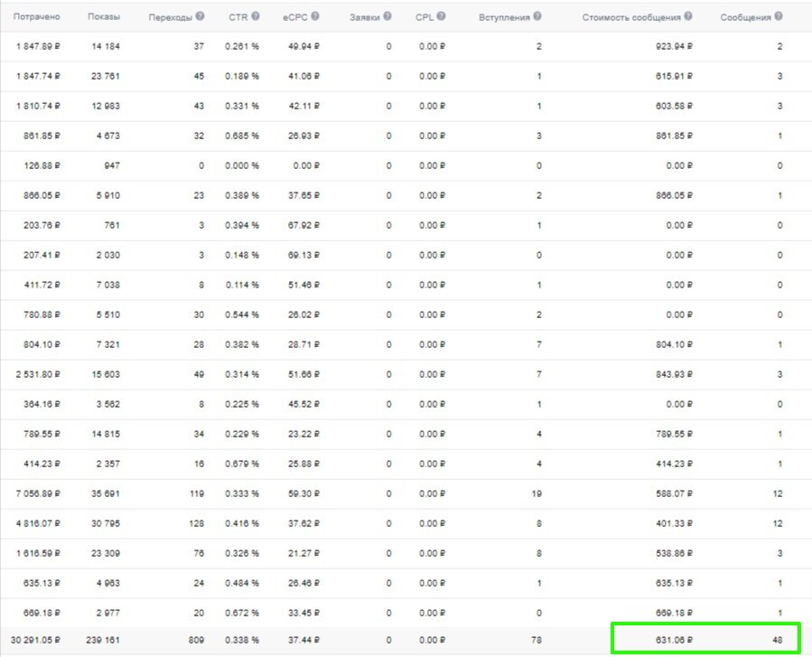812x657 pixels.
Task: Click the impressions value 2 030
Action: [x=107, y=256]
